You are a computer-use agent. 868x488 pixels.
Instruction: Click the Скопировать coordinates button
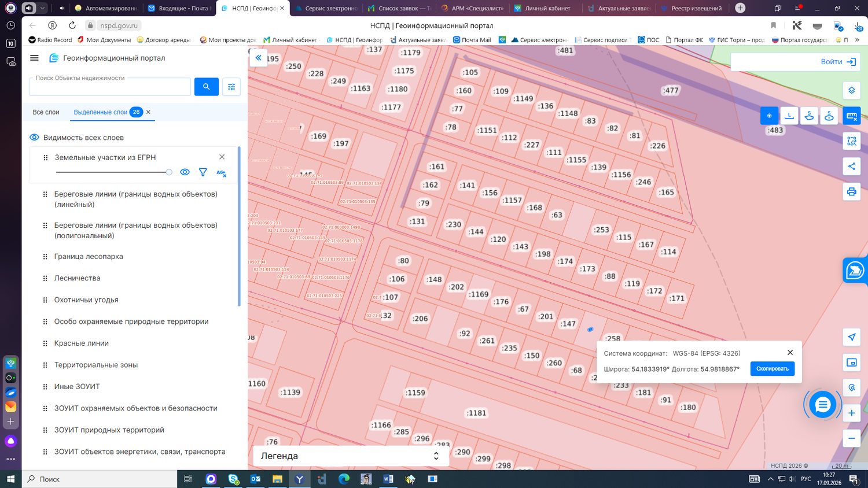[x=773, y=369]
